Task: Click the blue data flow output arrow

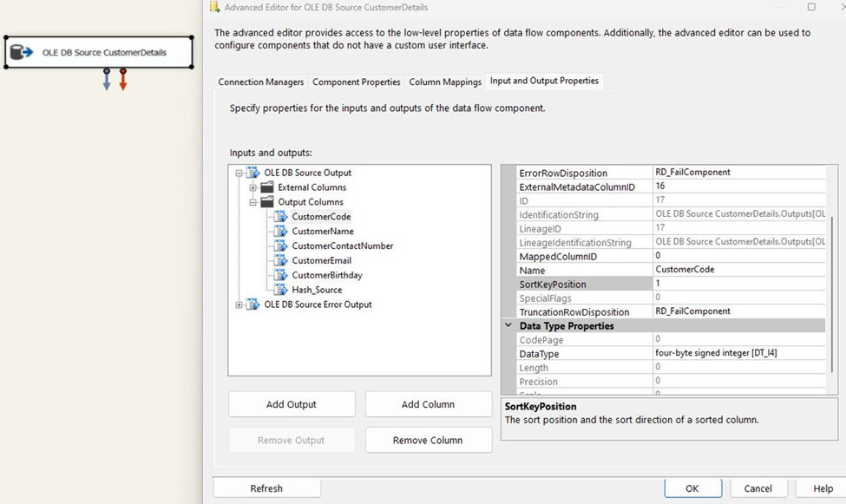Action: (107, 81)
